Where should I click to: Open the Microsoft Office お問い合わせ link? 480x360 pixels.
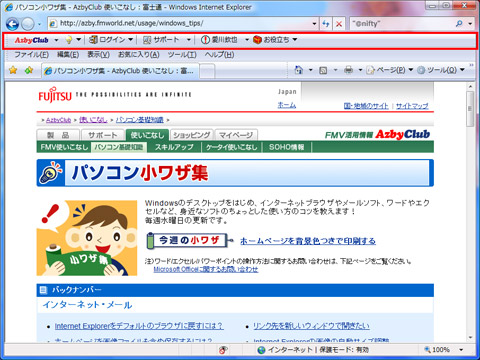click(206, 269)
